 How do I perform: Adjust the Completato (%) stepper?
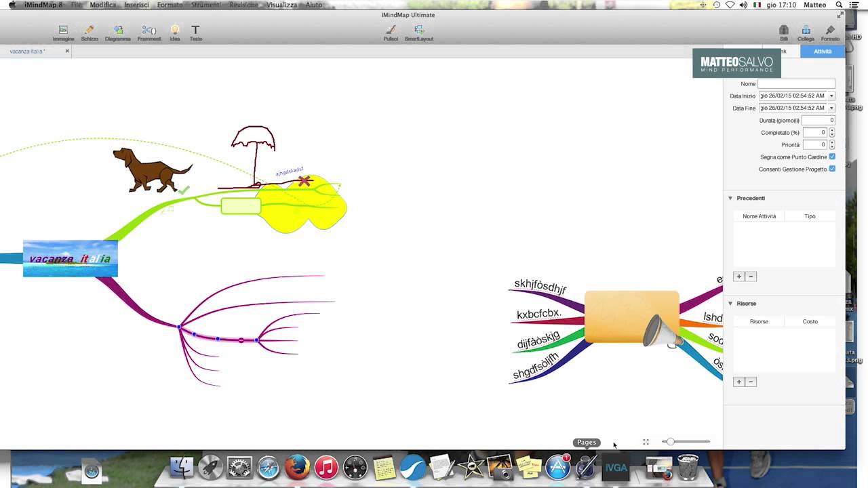point(832,132)
